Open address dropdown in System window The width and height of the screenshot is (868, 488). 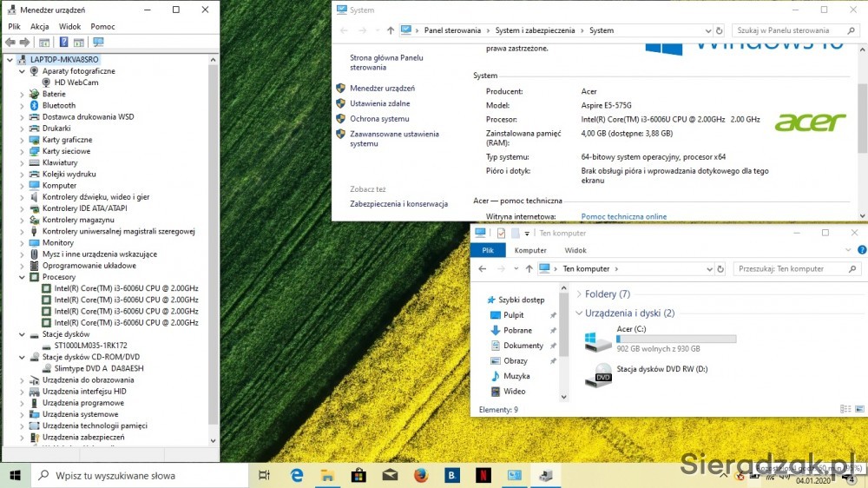(707, 30)
